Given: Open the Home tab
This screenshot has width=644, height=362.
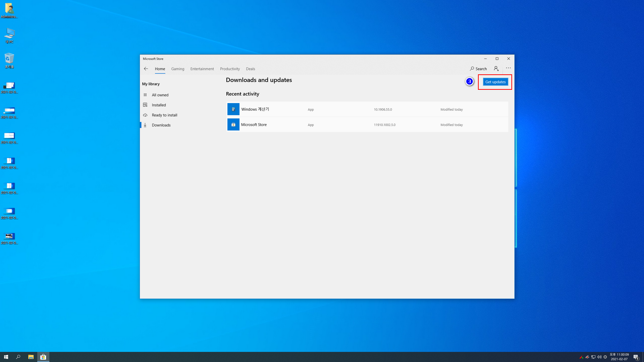Looking at the screenshot, I should tap(160, 69).
